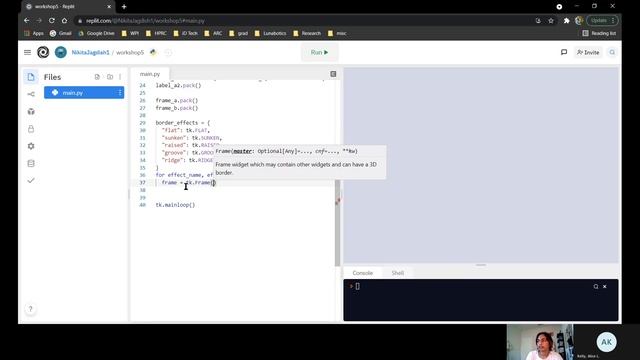Click inside the console prompt area
Screen dimensions: 640x360
(481, 300)
